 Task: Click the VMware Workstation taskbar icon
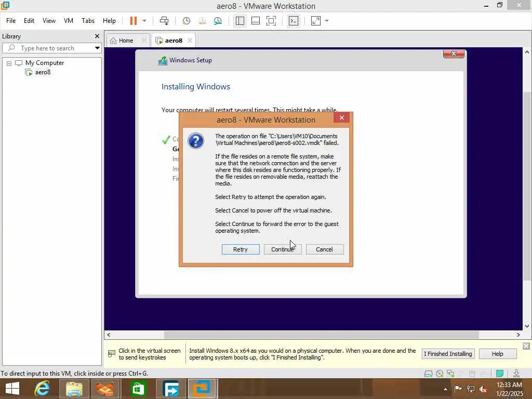coord(202,389)
